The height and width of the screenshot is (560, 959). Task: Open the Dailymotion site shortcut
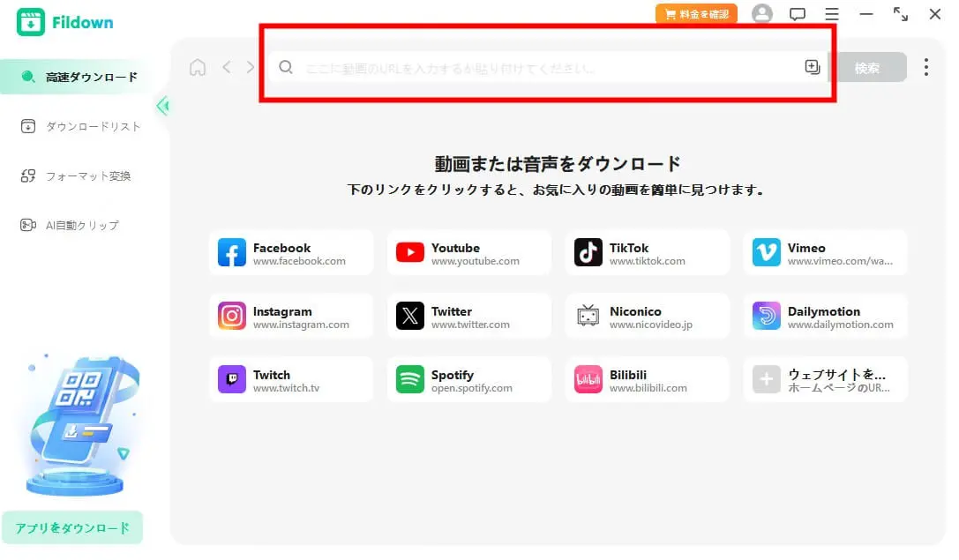point(826,317)
